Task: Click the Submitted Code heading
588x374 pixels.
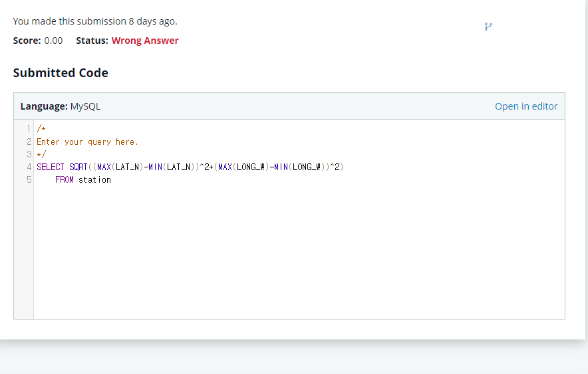Action: (x=61, y=72)
